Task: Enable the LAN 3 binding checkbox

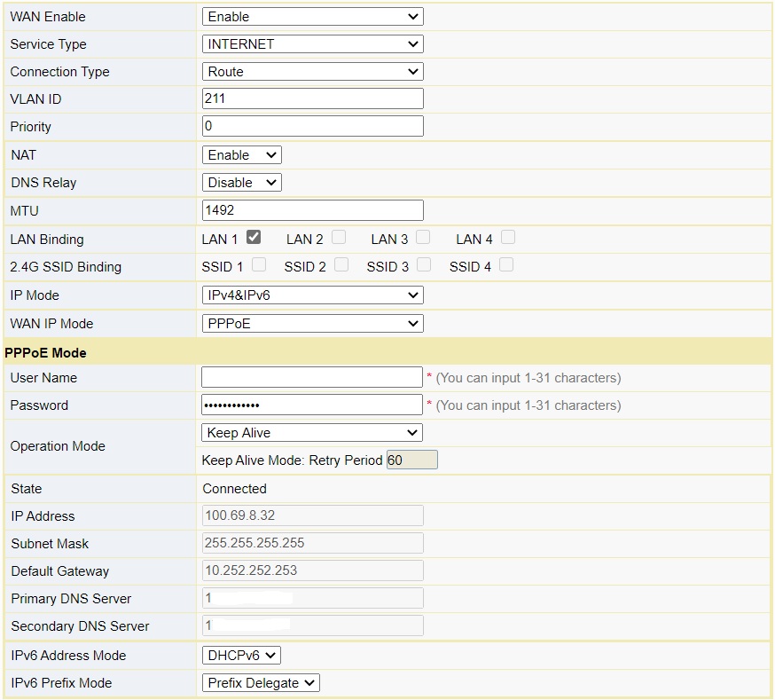Action: click(x=423, y=238)
